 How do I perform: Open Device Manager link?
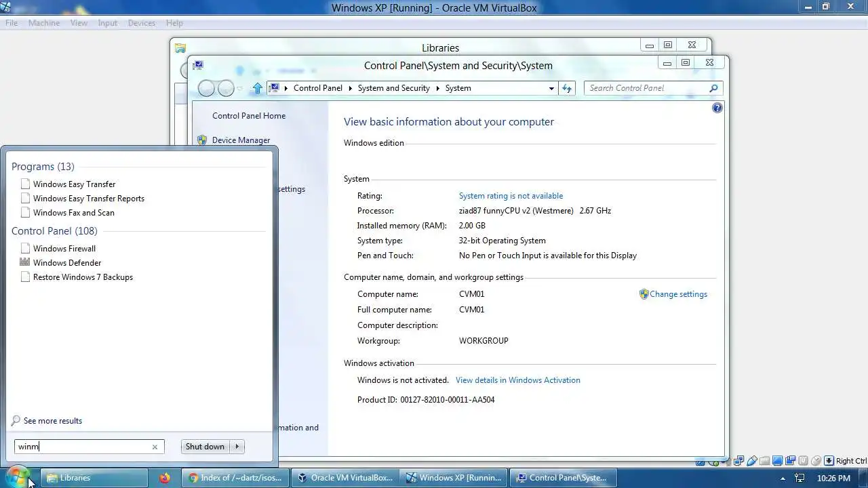241,140
